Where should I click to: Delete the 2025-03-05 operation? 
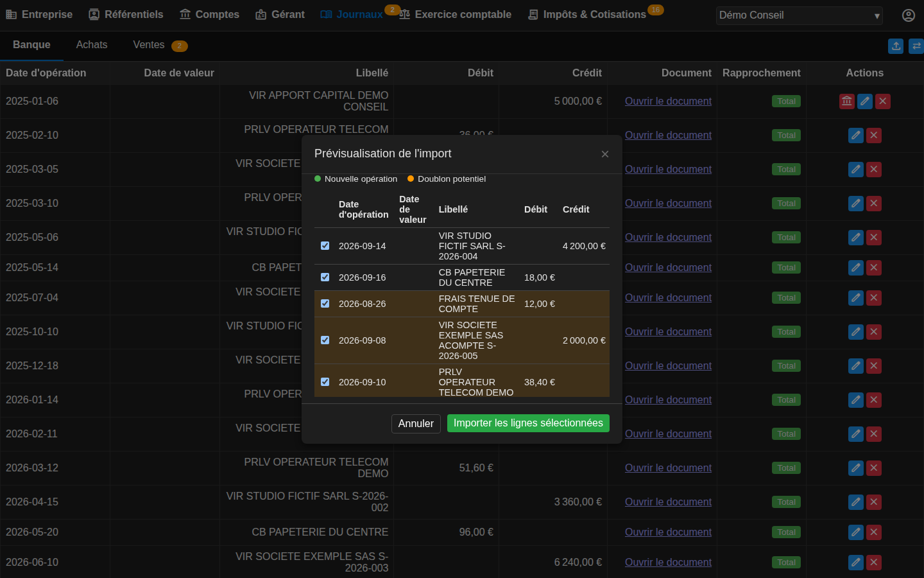coord(874,170)
